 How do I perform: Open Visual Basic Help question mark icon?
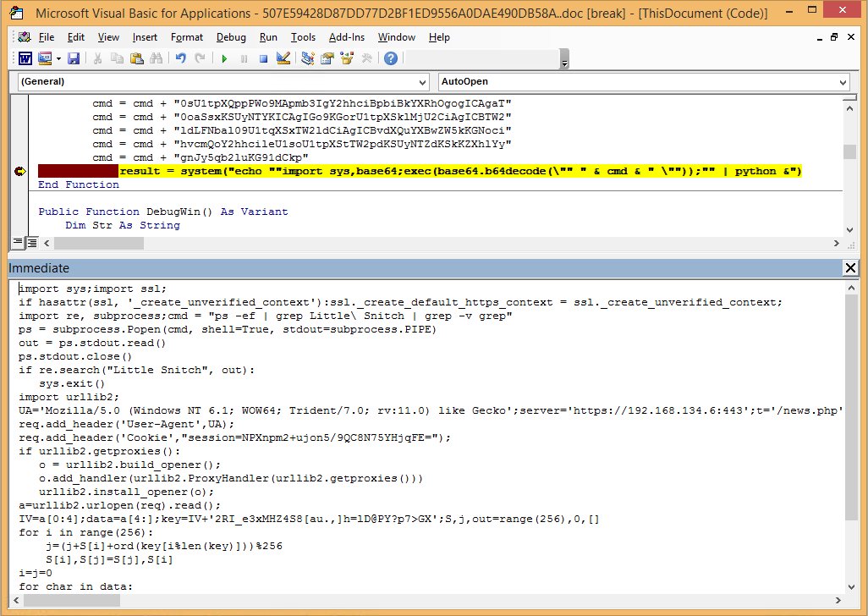click(x=391, y=58)
